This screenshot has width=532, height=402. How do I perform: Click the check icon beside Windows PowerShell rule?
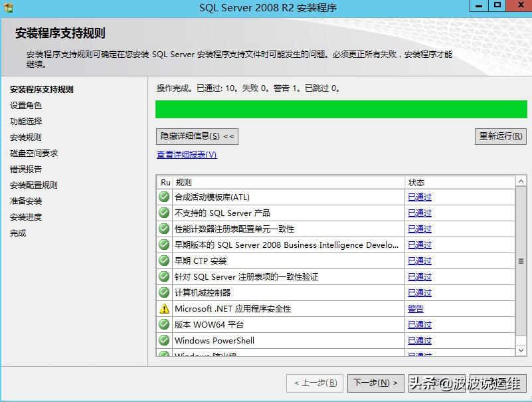click(x=163, y=340)
